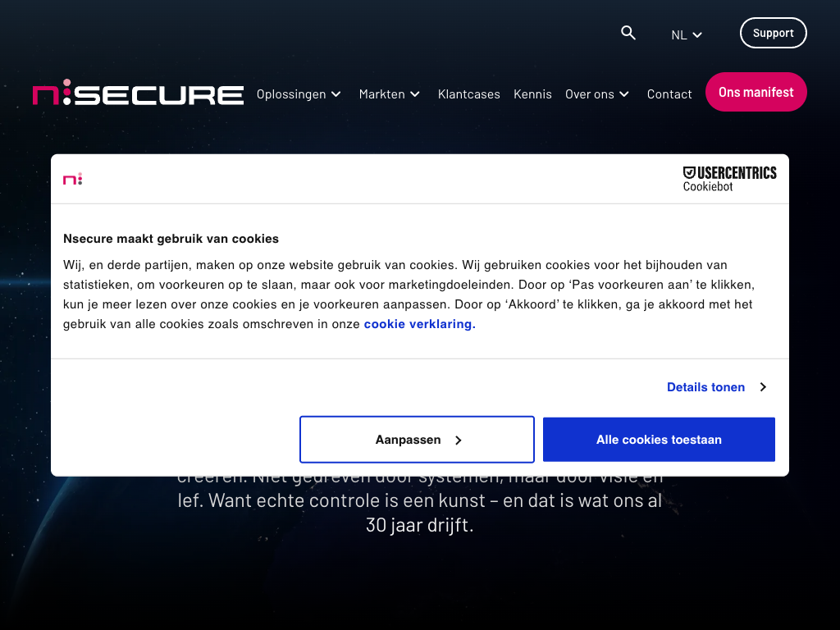Click the Aanpassen button
This screenshot has width=840, height=630.
click(417, 440)
